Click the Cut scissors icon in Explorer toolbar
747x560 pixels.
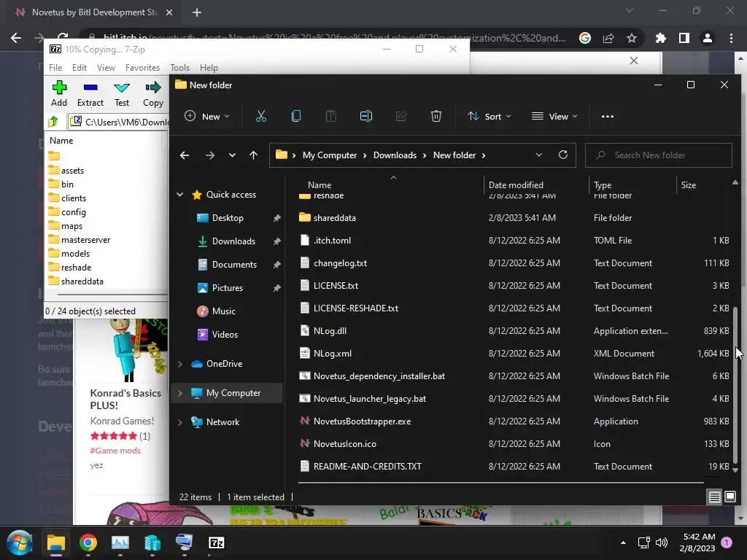click(x=260, y=116)
